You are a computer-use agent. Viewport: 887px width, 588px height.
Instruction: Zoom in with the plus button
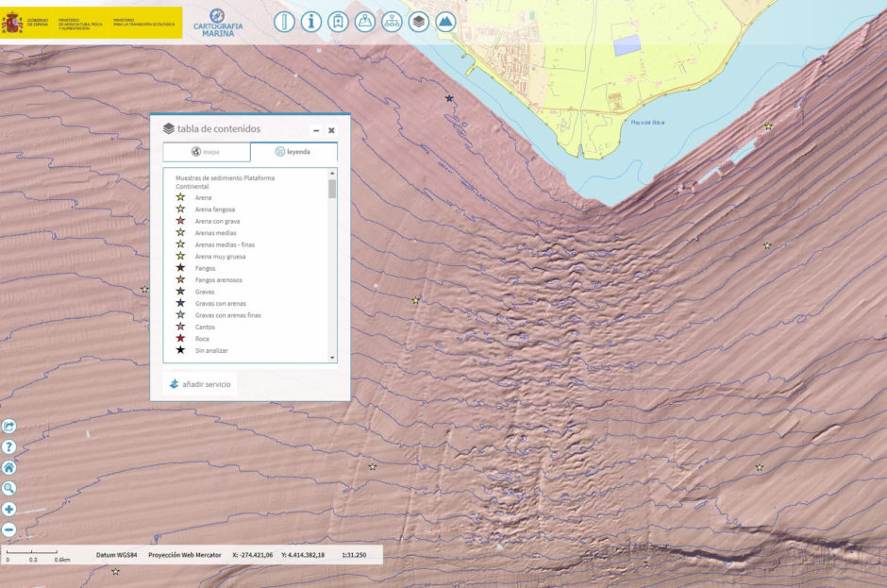9,510
